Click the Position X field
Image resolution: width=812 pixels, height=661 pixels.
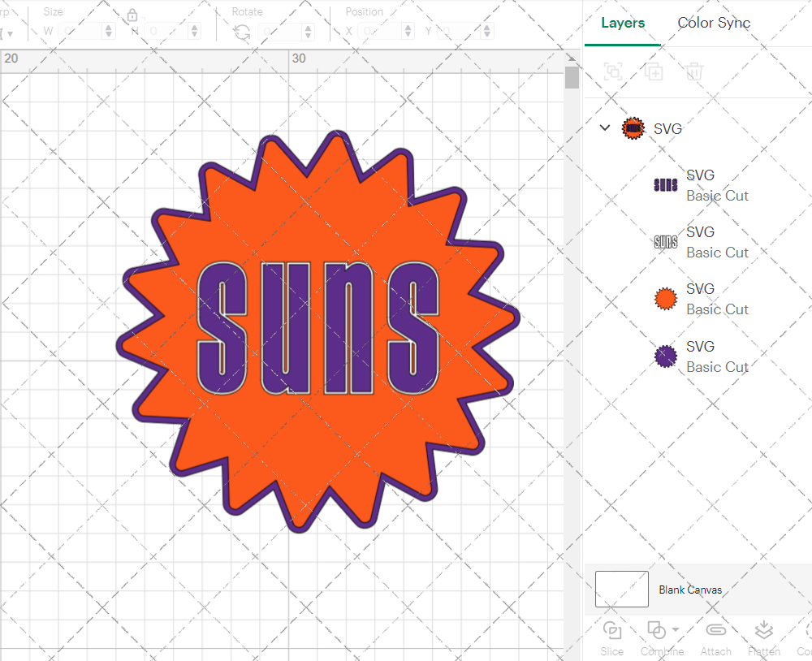pos(381,31)
